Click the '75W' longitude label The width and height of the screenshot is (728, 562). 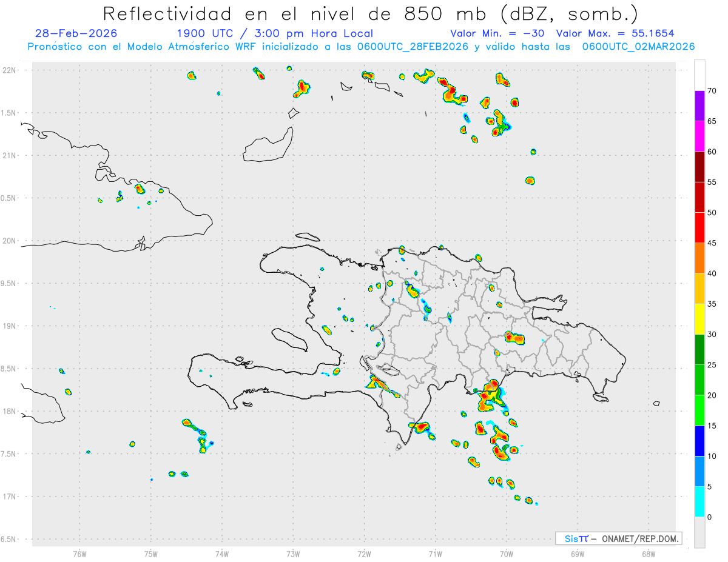(x=151, y=554)
